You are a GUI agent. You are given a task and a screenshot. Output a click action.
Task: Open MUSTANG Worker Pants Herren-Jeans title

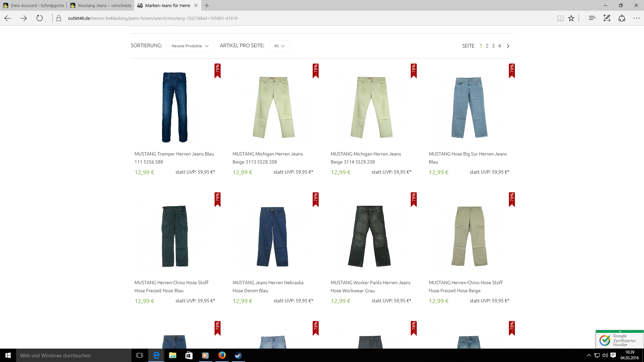tap(371, 287)
